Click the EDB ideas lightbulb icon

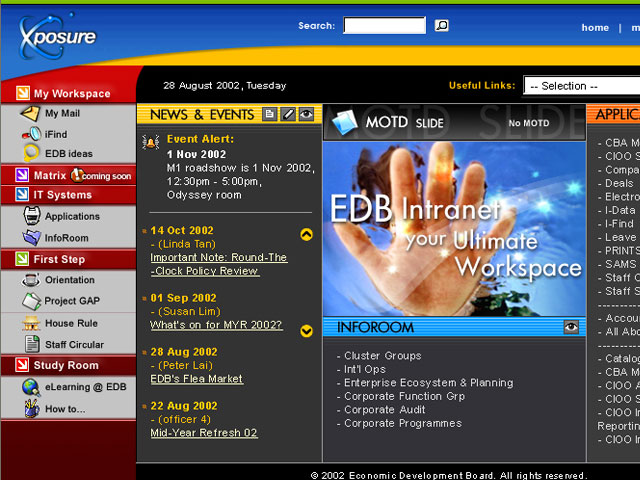pyautogui.click(x=31, y=153)
